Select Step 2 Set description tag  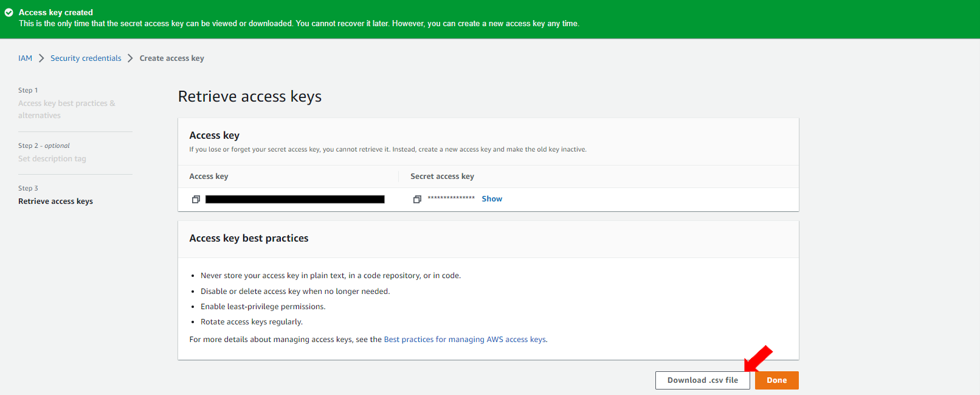click(52, 159)
